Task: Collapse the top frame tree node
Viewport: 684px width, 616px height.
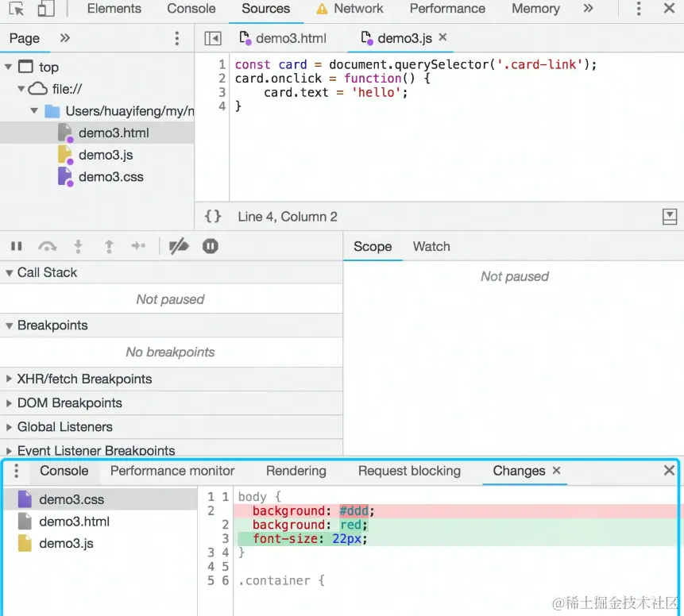Action: pos(8,67)
